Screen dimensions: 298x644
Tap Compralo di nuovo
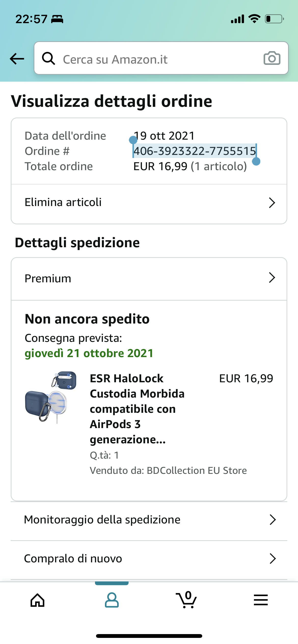(x=73, y=559)
